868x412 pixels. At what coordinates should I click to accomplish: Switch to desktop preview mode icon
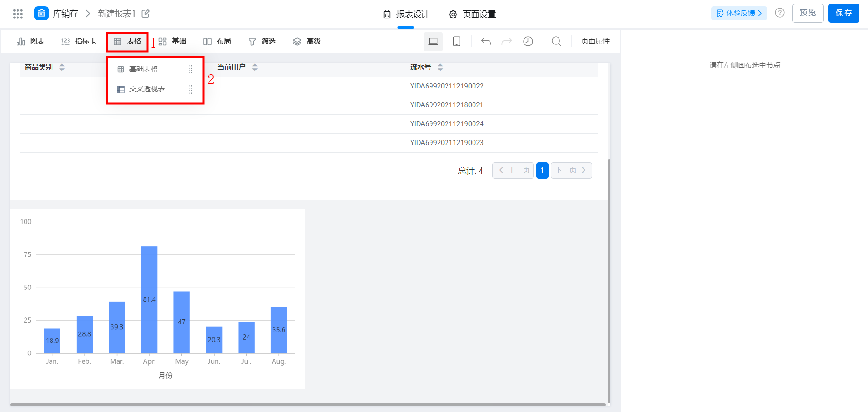click(433, 42)
